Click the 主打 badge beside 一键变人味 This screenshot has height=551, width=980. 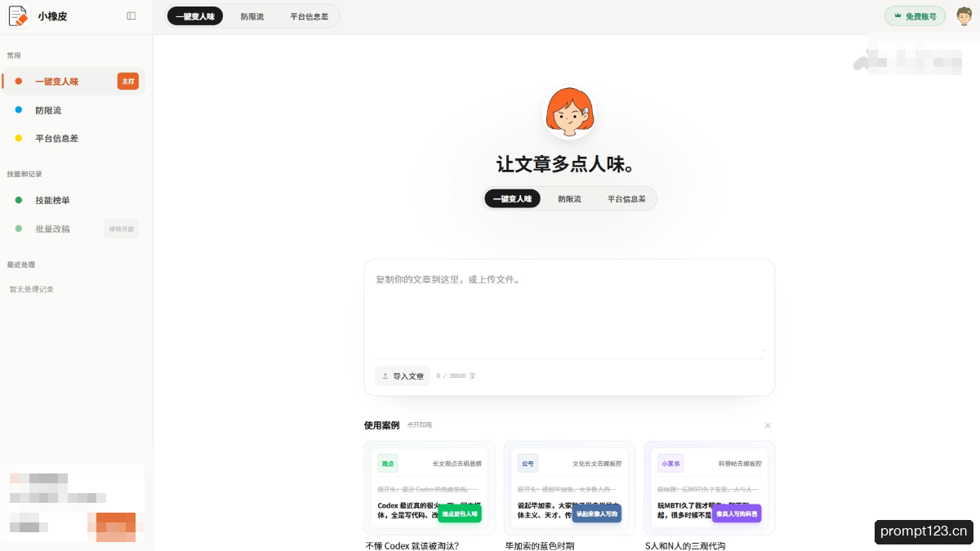point(128,82)
